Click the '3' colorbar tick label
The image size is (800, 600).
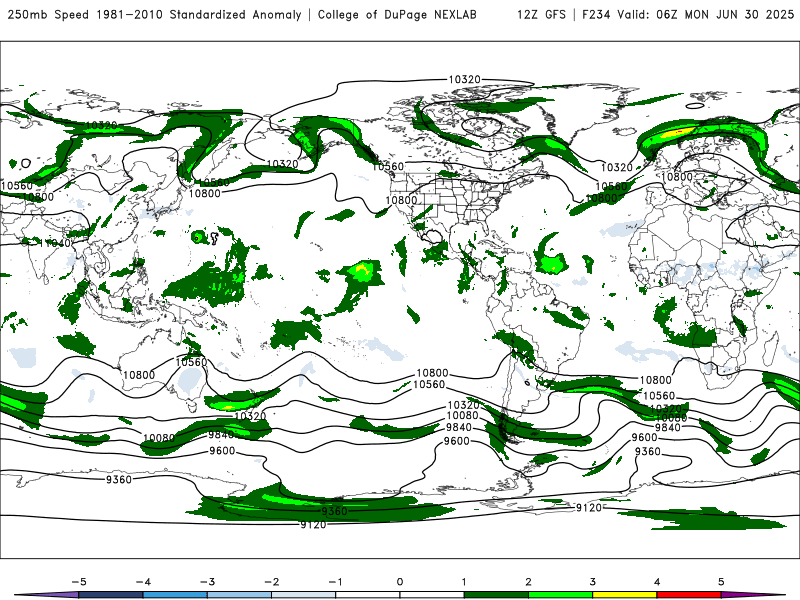pos(592,582)
